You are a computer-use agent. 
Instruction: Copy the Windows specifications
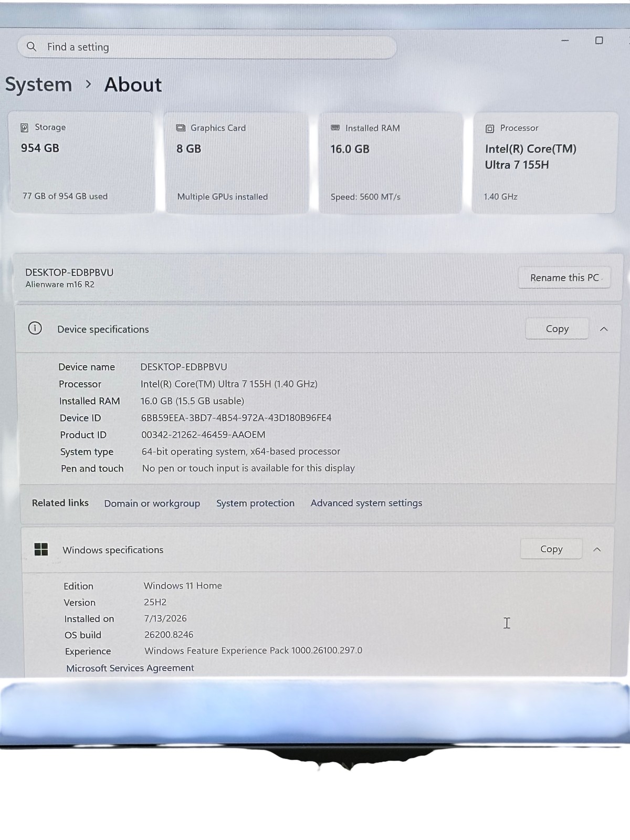pos(551,549)
